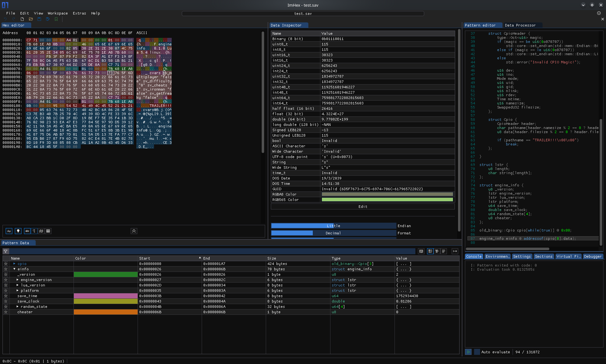606x364 pixels.
Task: Favorite the einfo pattern row star
Action: [x=6, y=269]
